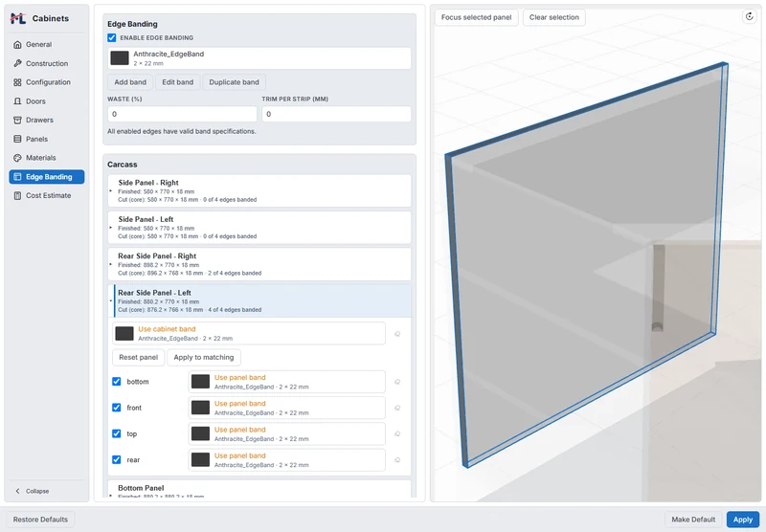Viewport: 766px width, 532px height.
Task: Click the Doors sidebar icon
Action: 17,101
